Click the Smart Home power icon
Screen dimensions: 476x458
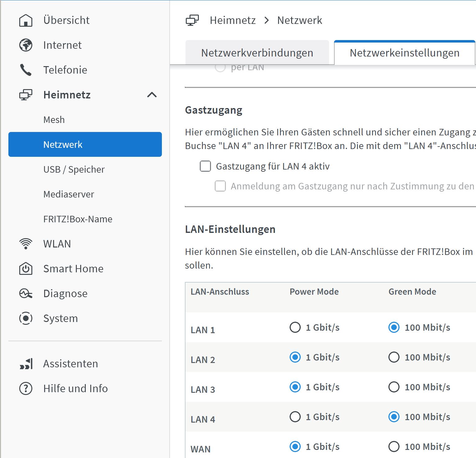coord(26,269)
